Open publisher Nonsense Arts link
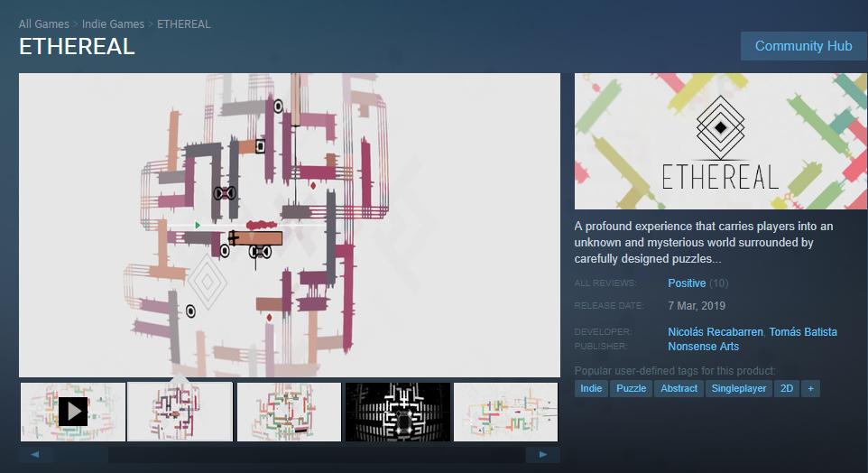 click(x=703, y=346)
